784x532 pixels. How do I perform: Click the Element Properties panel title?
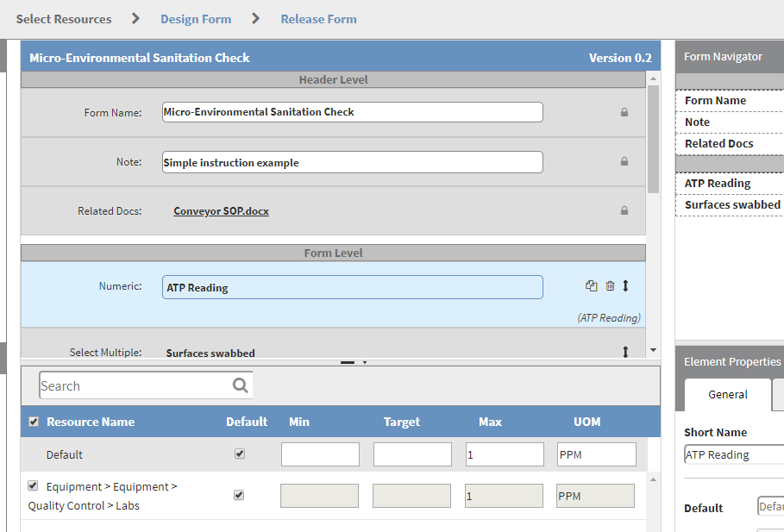tap(732, 361)
